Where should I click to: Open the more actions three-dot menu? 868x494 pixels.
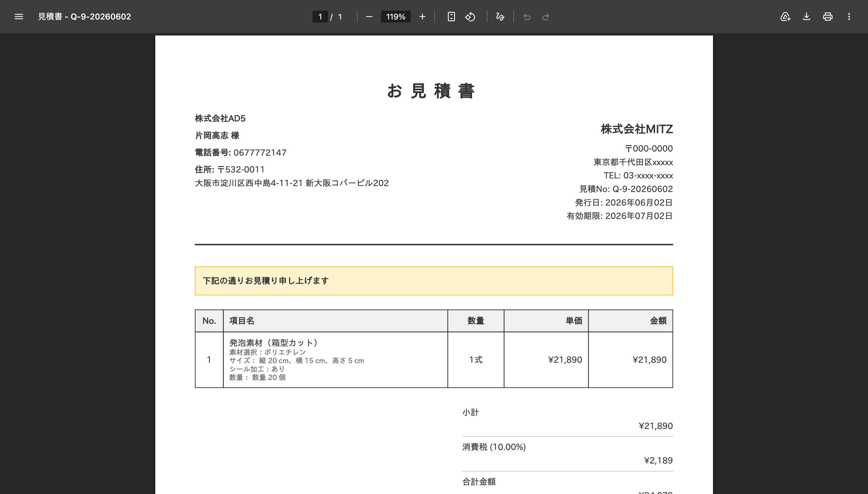[x=849, y=17]
